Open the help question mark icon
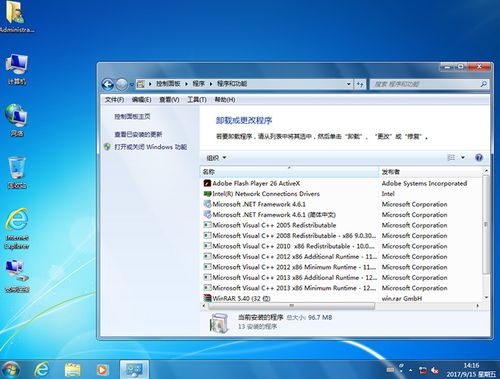500x379 pixels. tap(479, 158)
